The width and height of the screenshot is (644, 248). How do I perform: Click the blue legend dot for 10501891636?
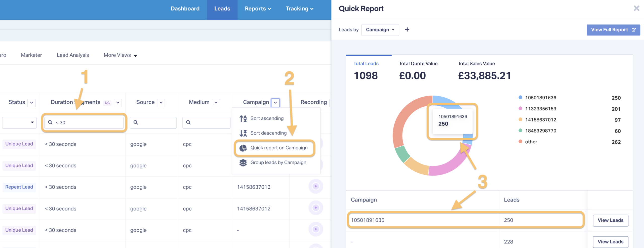(x=520, y=97)
